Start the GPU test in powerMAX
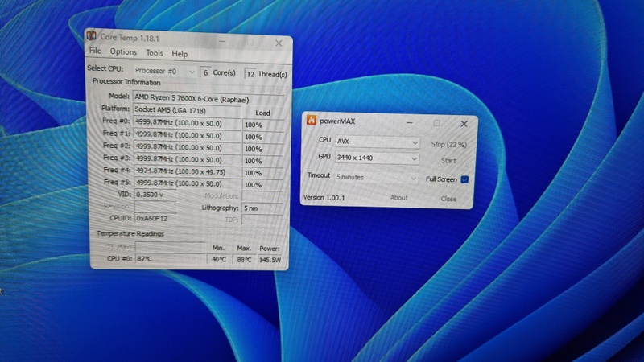The width and height of the screenshot is (644, 362). point(448,160)
